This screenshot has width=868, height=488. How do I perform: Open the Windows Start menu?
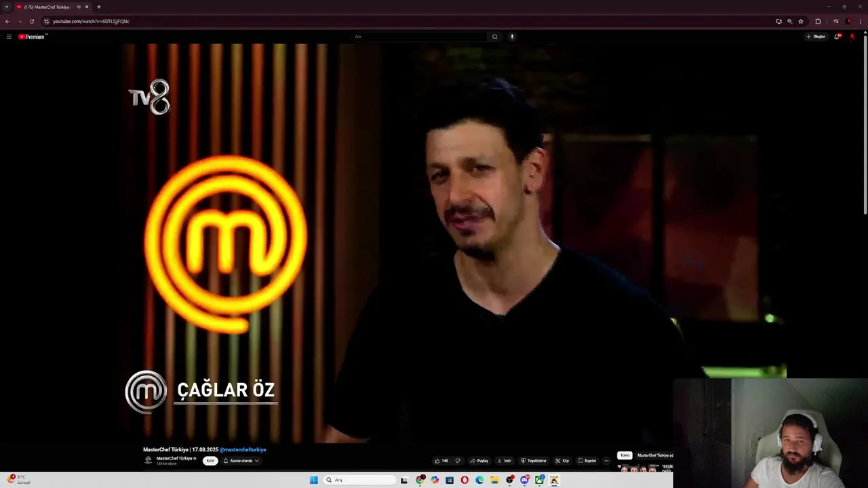tap(314, 480)
